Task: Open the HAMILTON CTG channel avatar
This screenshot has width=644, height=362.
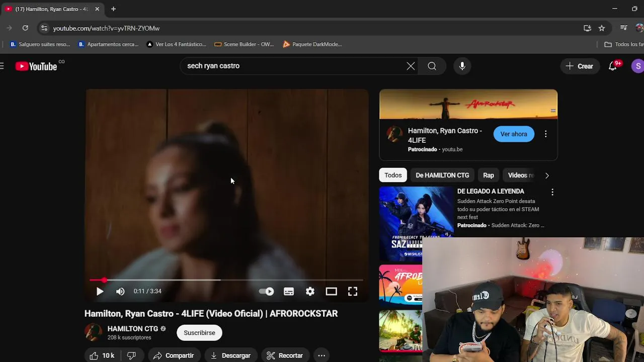Action: [93, 332]
